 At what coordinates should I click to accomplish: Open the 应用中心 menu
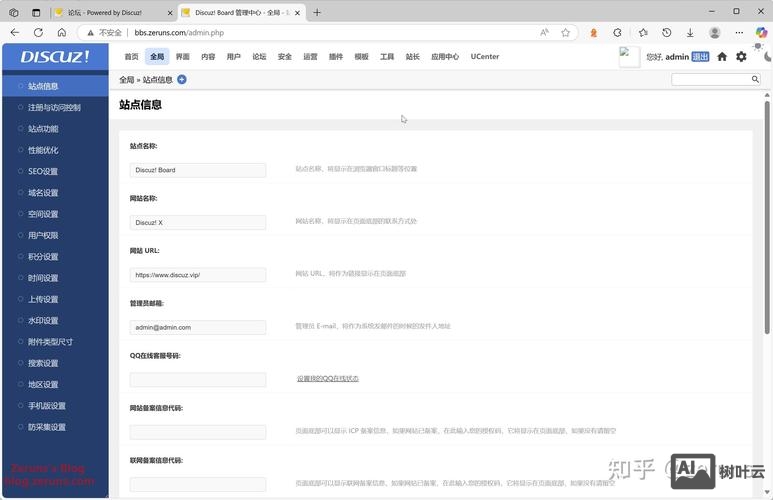point(445,57)
